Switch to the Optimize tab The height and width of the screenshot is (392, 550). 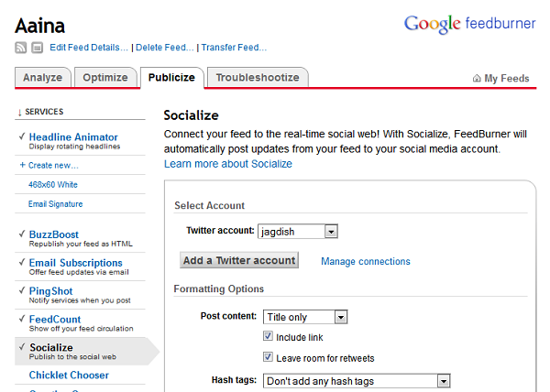coord(105,78)
